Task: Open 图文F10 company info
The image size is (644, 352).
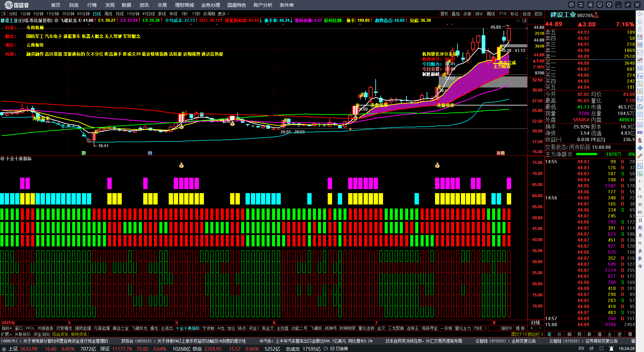Action: click(519, 334)
